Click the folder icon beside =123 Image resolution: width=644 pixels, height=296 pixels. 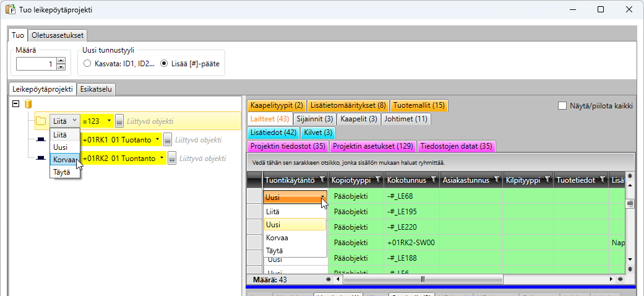(41, 121)
